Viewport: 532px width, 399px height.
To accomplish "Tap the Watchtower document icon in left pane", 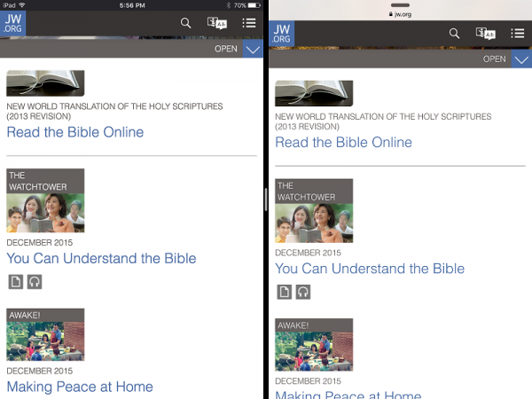I will click(15, 282).
